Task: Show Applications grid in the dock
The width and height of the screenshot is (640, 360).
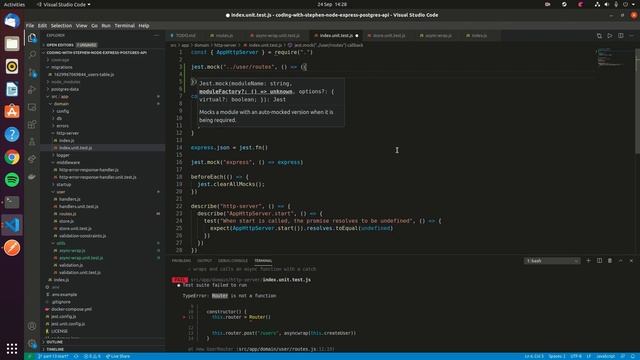Action: 12,348
